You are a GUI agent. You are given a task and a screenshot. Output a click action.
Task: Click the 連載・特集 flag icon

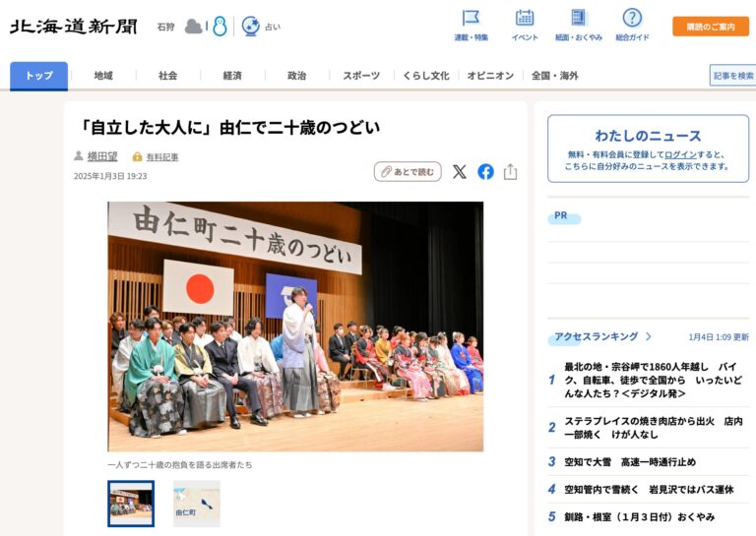[x=471, y=19]
